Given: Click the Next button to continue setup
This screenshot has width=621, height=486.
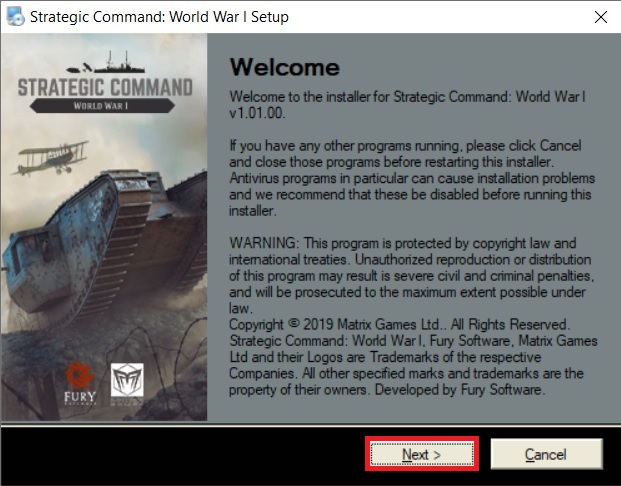Looking at the screenshot, I should (422, 454).
